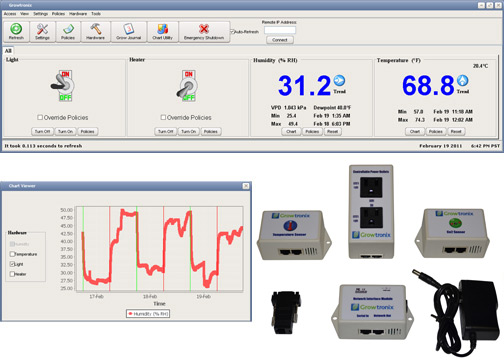The image size is (504, 361).
Task: Click the Connect button
Action: [280, 40]
